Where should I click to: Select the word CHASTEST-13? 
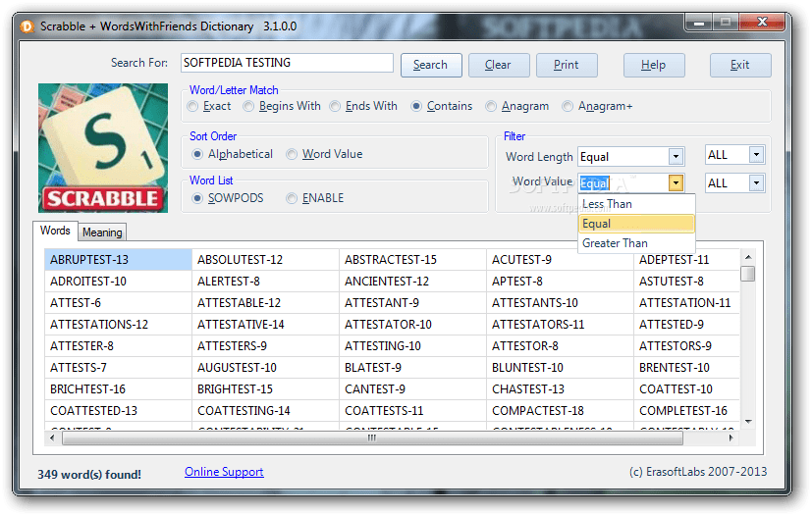click(x=560, y=389)
